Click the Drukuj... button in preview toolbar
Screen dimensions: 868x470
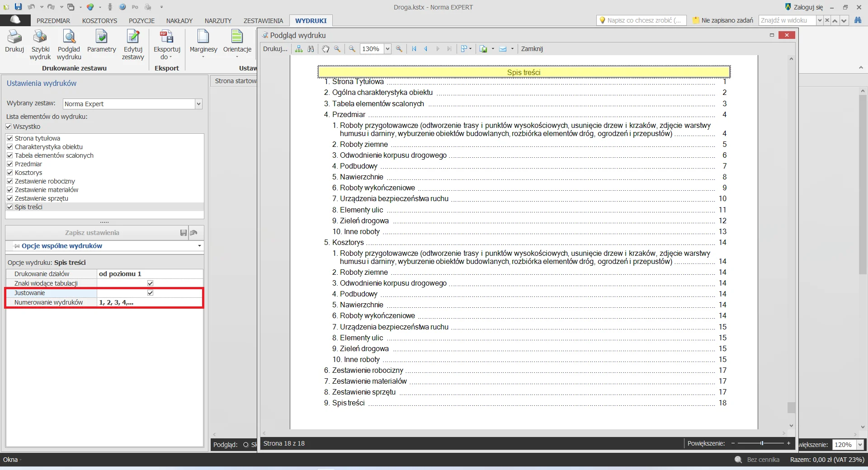tap(275, 49)
